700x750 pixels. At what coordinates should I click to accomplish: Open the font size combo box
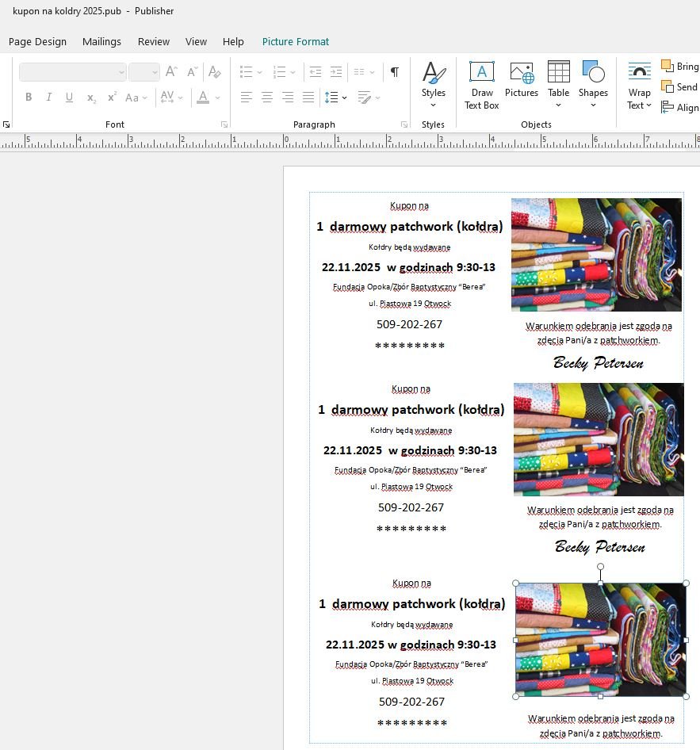point(144,72)
